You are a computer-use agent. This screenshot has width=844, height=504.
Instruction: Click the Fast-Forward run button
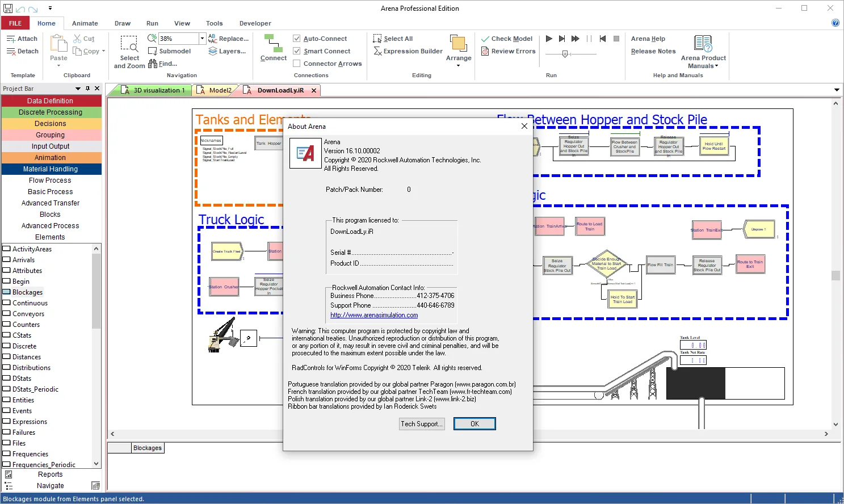[x=576, y=39]
